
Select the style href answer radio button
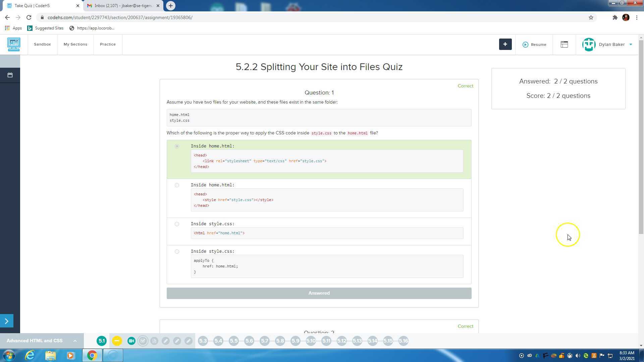pos(177,185)
